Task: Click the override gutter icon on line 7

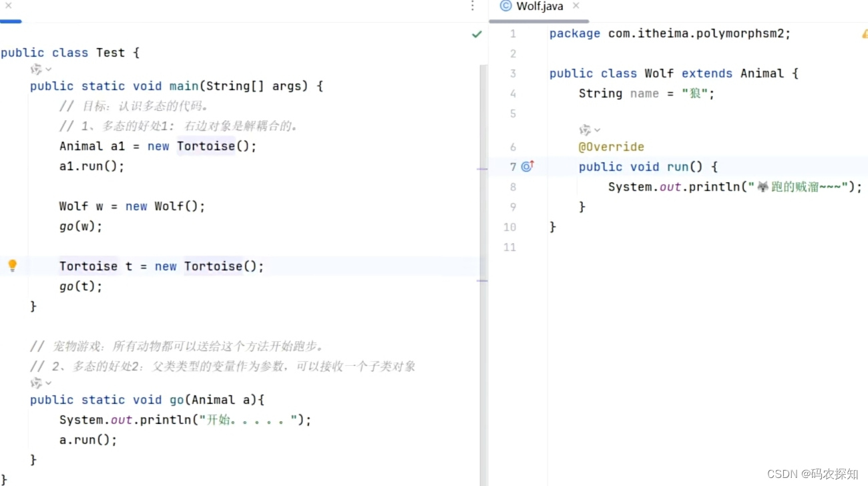Action: [527, 167]
